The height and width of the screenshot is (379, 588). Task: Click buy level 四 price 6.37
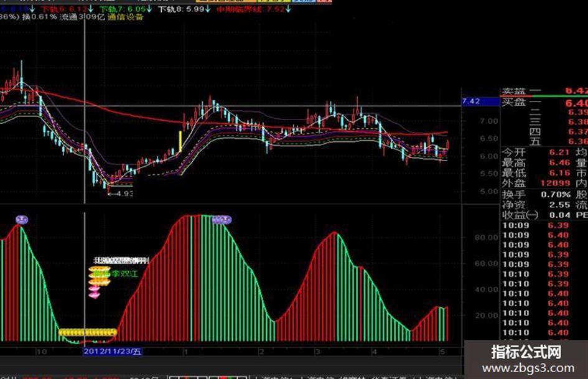coord(578,132)
